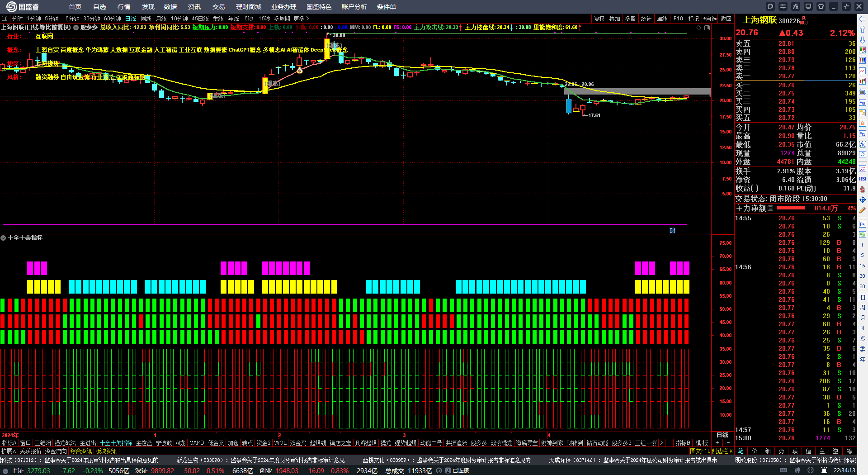Toggle 叠加 overlay option
This screenshot has width=868, height=475.
[614, 19]
